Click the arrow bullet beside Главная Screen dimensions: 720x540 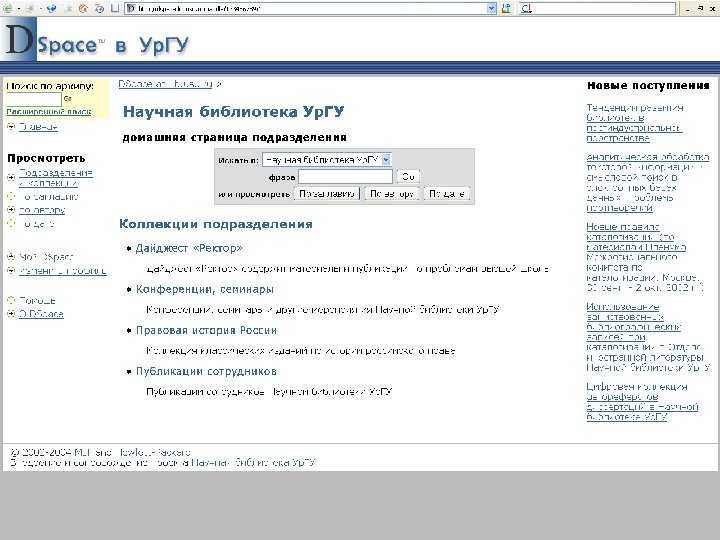point(11,126)
